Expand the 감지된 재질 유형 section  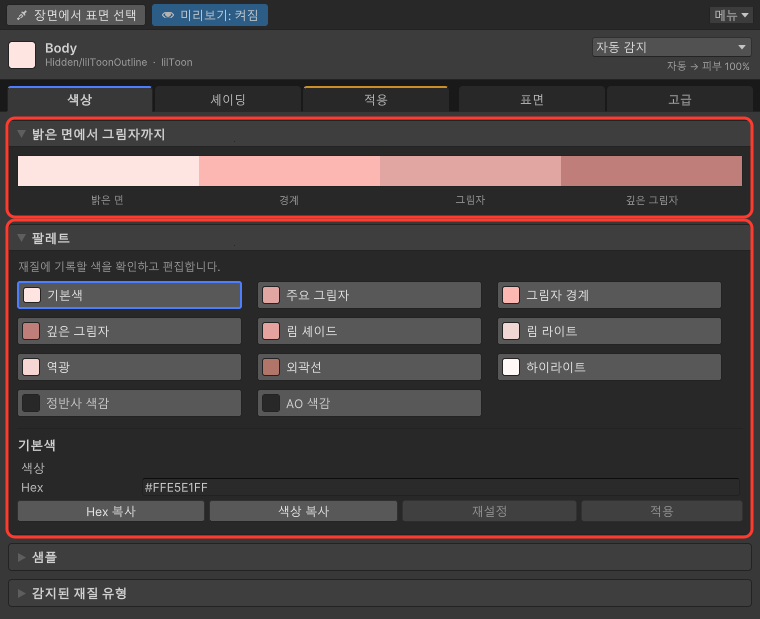pyautogui.click(x=380, y=593)
